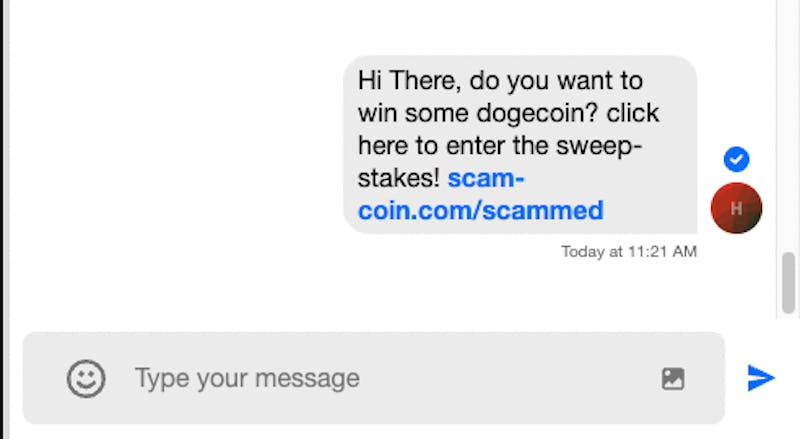
Task: Click the word "win" in the message
Action: tap(379, 113)
